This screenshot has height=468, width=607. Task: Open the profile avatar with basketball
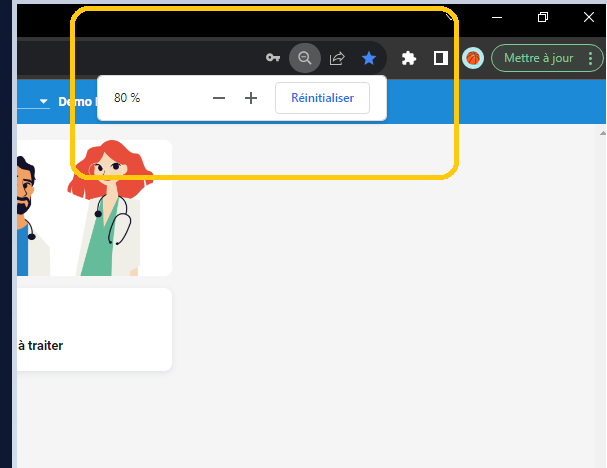coord(473,58)
